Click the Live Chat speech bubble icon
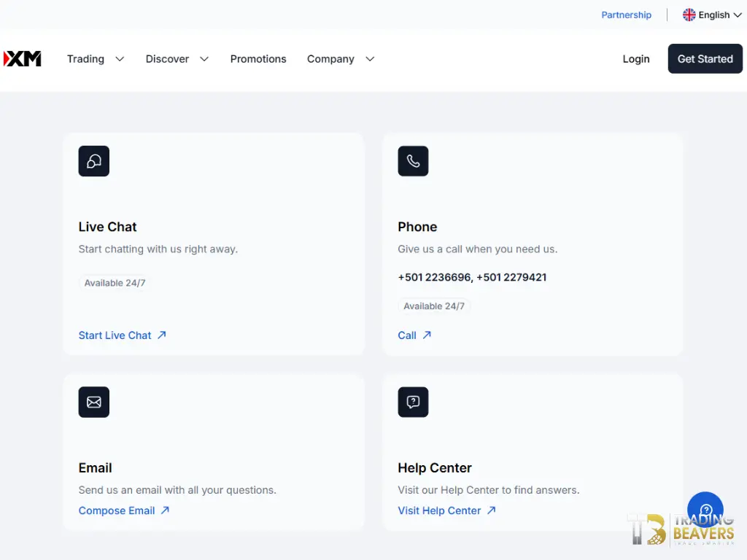 (x=94, y=161)
